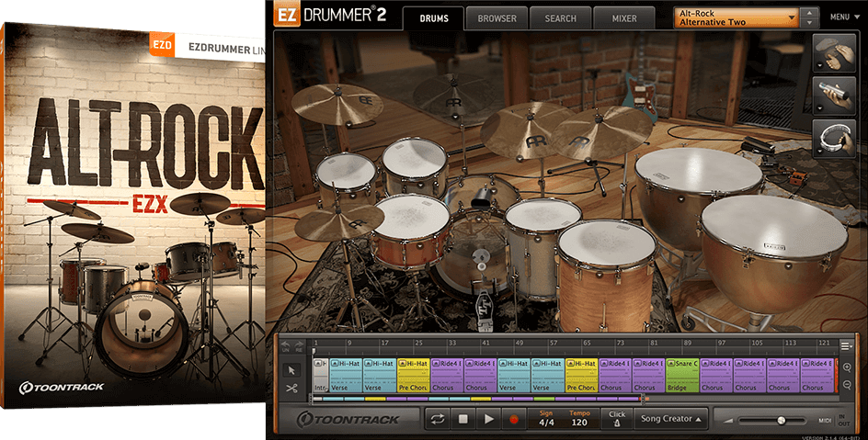Expand the Song Creator panel
This screenshot has width=868, height=440.
(x=671, y=419)
